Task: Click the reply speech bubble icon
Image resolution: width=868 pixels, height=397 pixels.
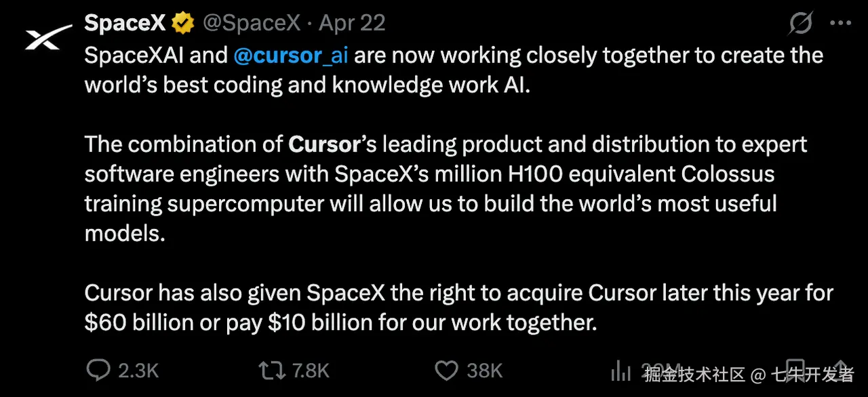Action: coord(99,370)
